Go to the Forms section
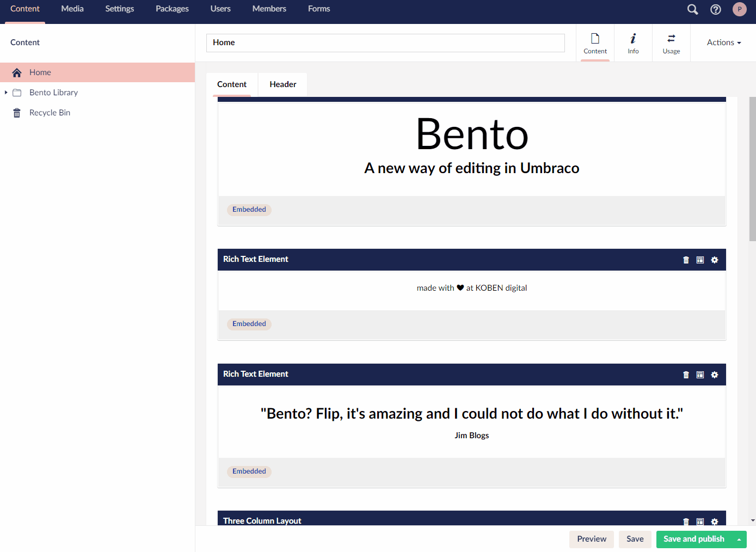Screen dimensions: 756x552 pyautogui.click(x=319, y=9)
